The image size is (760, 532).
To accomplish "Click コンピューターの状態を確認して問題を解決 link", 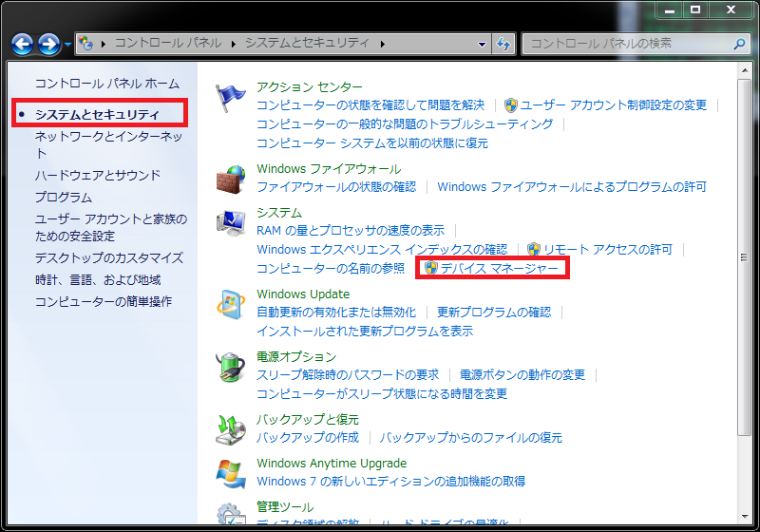I will point(370,105).
